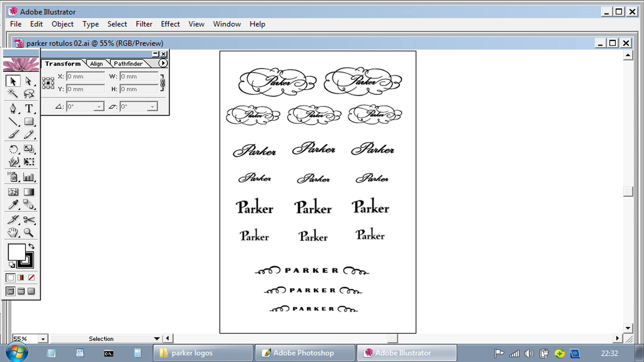Switch to Adobe Photoshop in taskbar
This screenshot has height=362, width=644.
(x=304, y=353)
